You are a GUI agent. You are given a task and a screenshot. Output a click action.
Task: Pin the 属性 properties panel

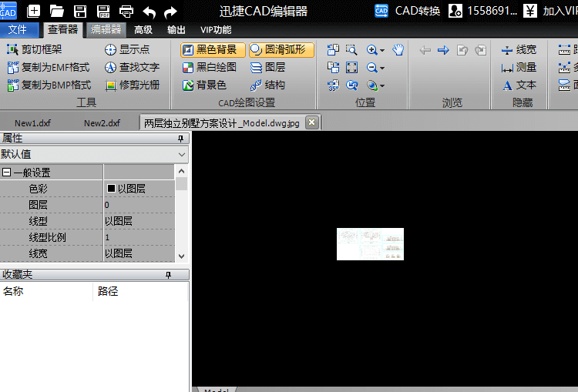point(180,139)
